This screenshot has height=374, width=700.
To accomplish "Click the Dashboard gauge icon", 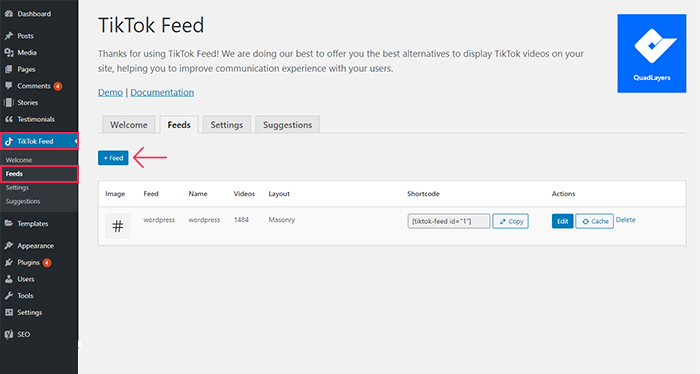I will 9,14.
